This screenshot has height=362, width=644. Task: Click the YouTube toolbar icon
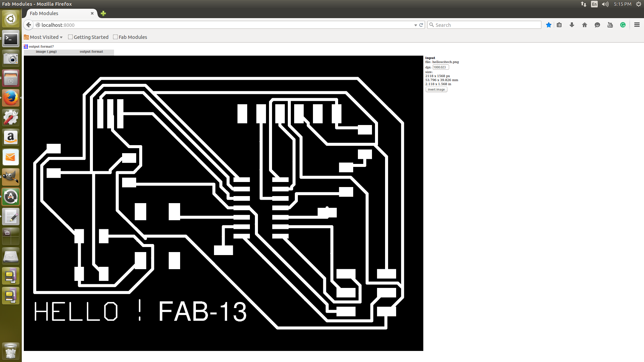(610, 25)
